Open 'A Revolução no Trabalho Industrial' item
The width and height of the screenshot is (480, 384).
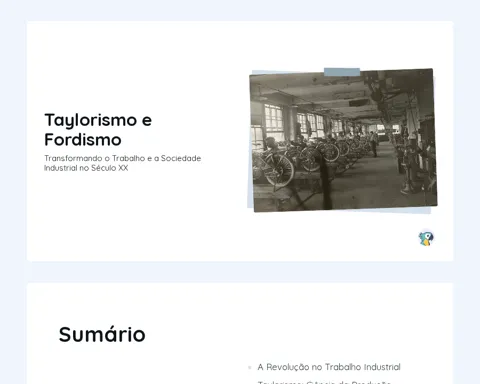click(x=329, y=367)
